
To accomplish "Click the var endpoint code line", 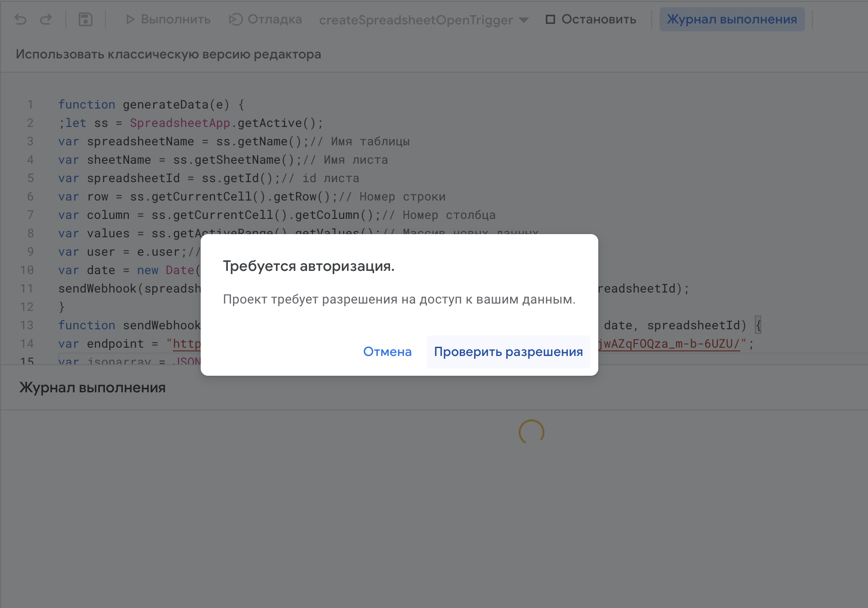I will click(129, 344).
